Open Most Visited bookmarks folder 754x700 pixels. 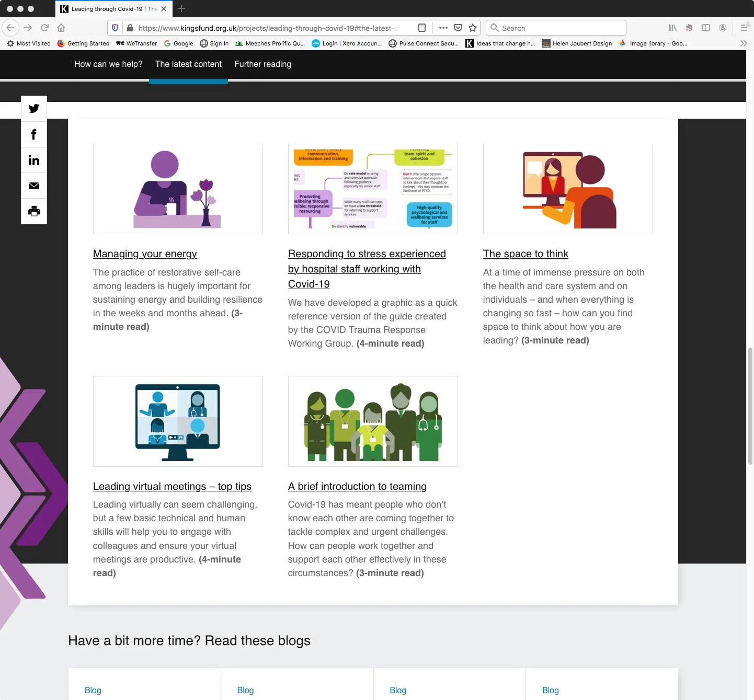point(29,43)
